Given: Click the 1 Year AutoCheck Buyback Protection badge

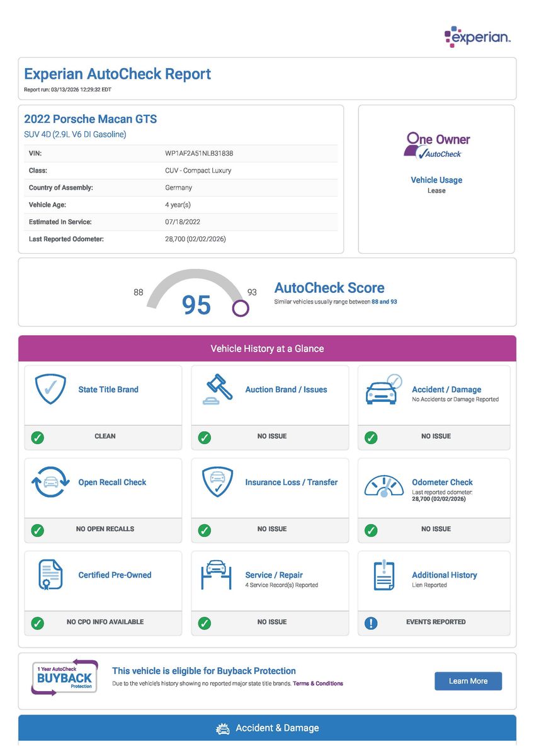Looking at the screenshot, I should pos(65,678).
